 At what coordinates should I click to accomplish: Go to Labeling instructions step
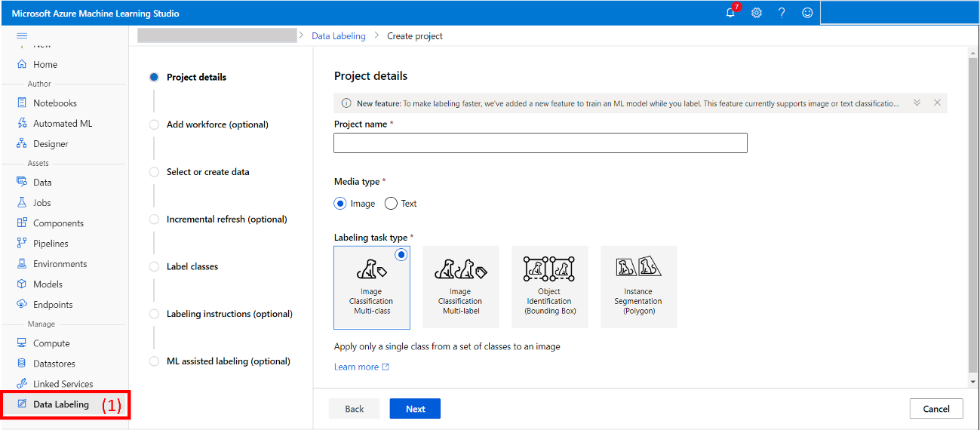[x=229, y=314]
